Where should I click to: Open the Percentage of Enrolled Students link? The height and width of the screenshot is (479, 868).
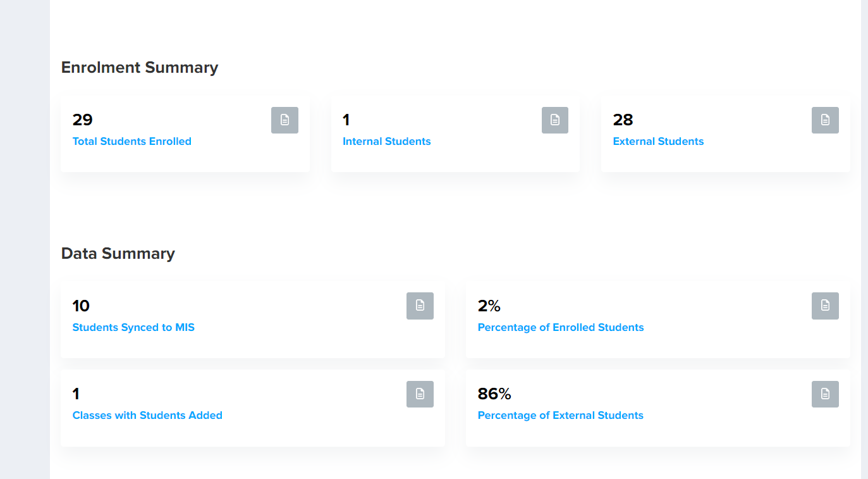click(561, 328)
